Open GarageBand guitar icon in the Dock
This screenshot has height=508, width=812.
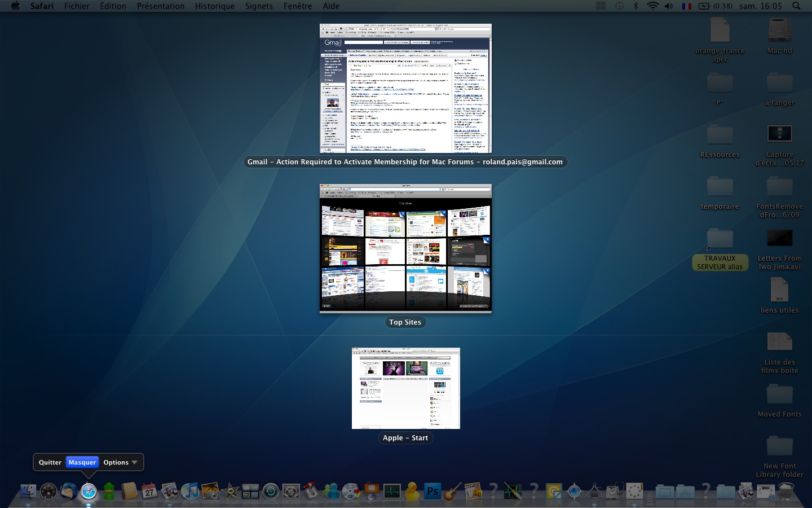(x=452, y=492)
